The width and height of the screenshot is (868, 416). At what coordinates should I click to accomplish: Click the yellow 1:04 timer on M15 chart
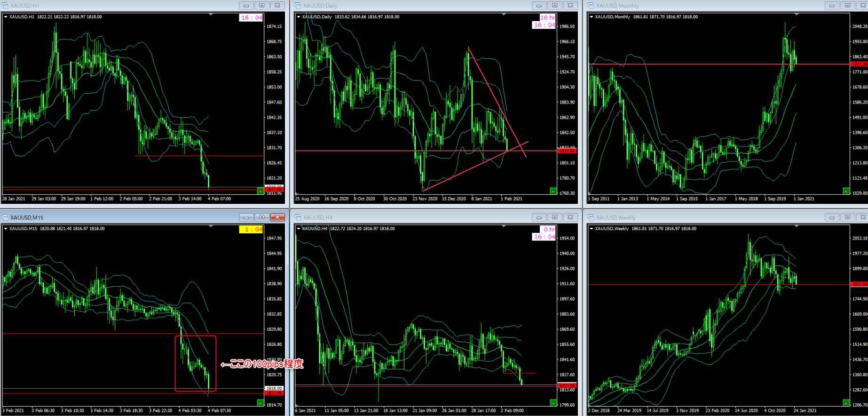(x=251, y=230)
